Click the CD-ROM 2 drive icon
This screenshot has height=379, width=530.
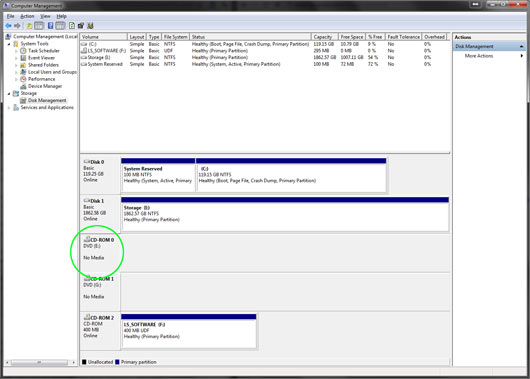tap(87, 317)
